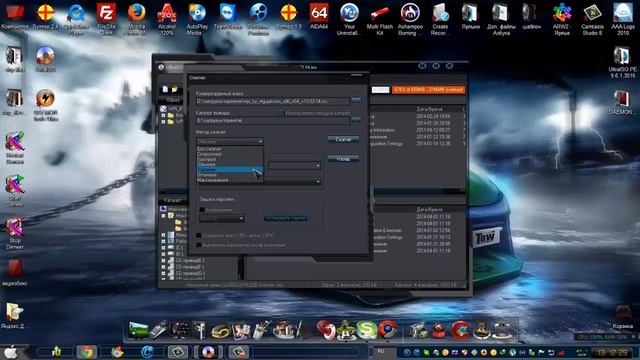Click the RU language indicator on taskbar
The image size is (640, 360).
(x=381, y=351)
